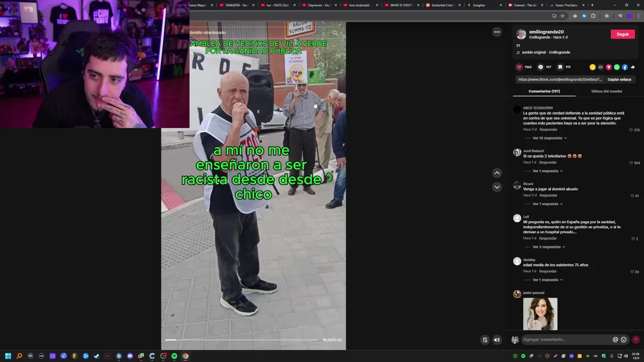This screenshot has height=362, width=644.
Task: Toggle the auto-scroll icon beside the speaker
Action: [x=485, y=340]
